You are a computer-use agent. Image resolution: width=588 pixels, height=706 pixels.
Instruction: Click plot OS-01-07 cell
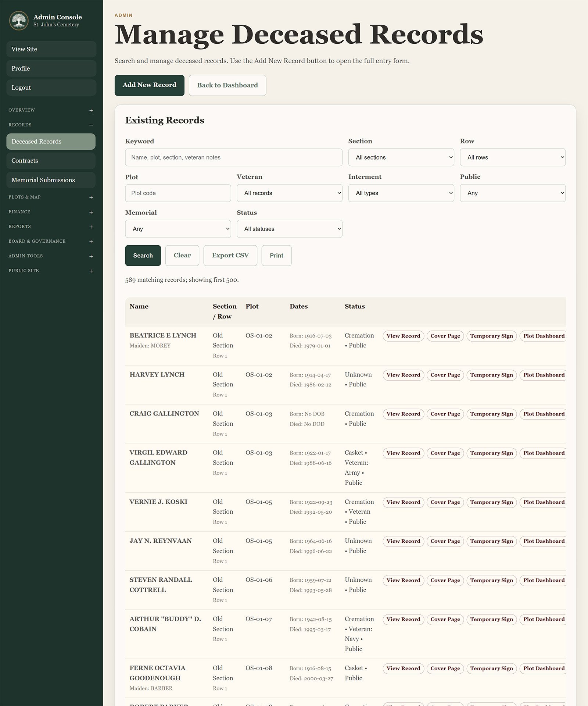point(259,619)
